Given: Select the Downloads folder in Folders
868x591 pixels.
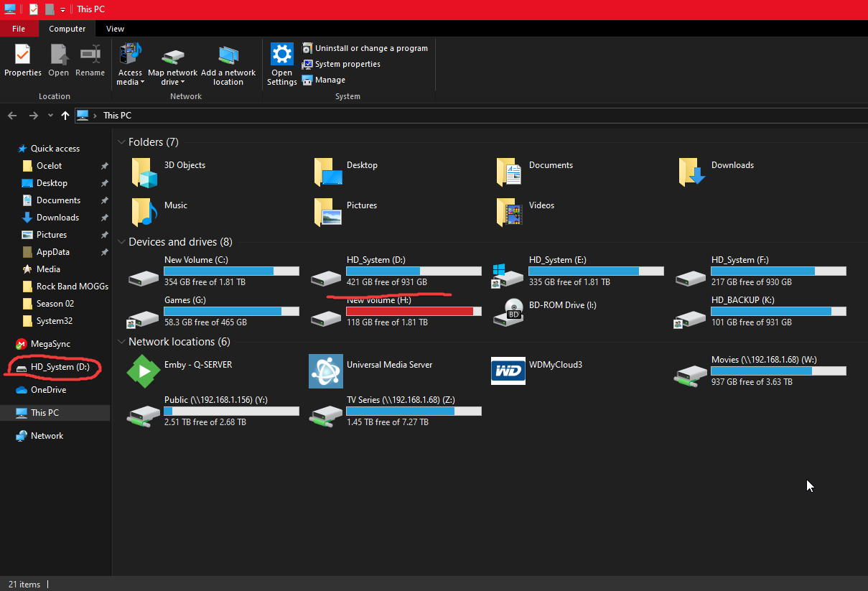Looking at the screenshot, I should 717,173.
